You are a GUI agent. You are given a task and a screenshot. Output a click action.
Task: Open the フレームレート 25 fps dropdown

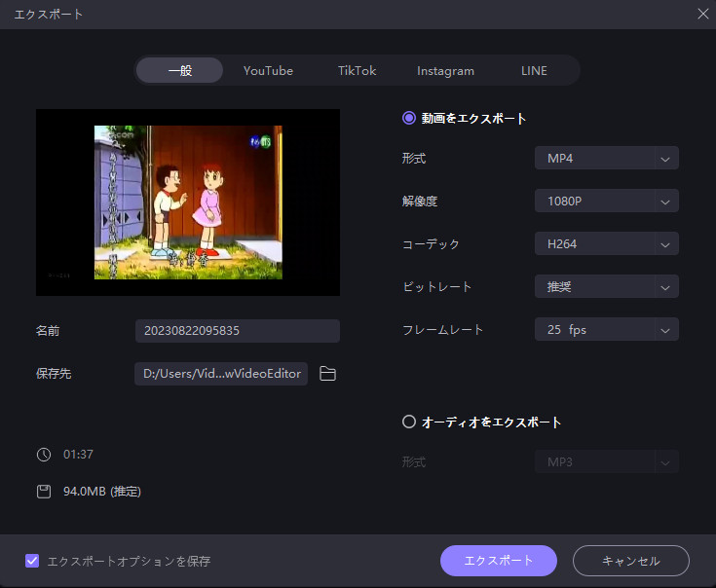click(606, 329)
